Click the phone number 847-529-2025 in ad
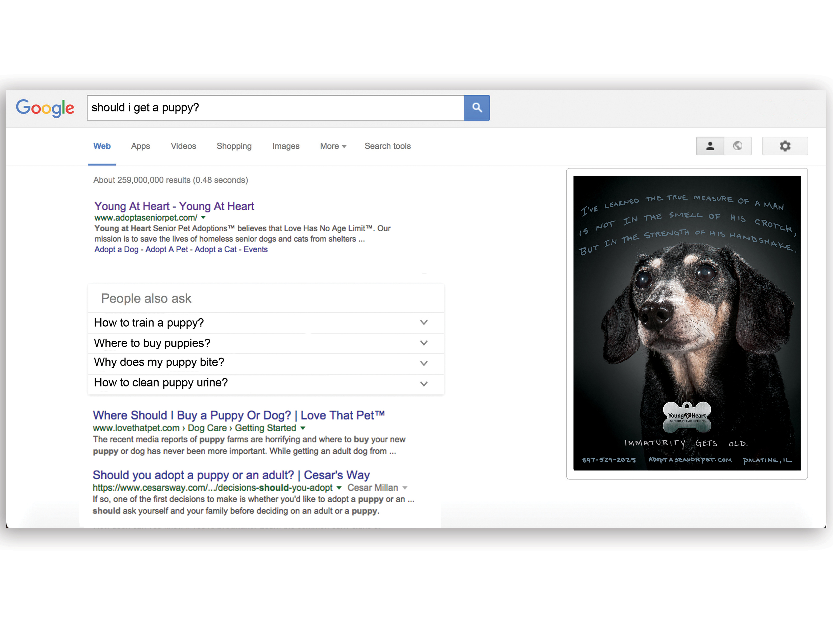Screen dimensions: 833x644 coord(609,460)
